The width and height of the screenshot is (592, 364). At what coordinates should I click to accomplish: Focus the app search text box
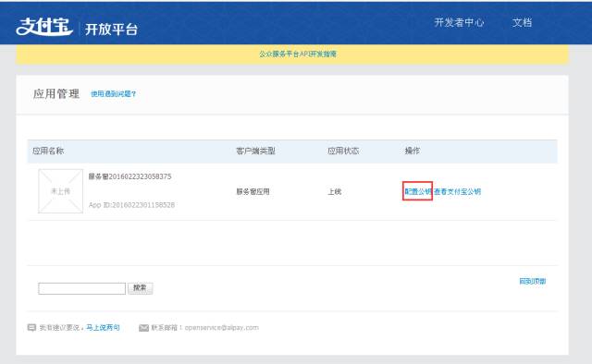click(x=82, y=288)
